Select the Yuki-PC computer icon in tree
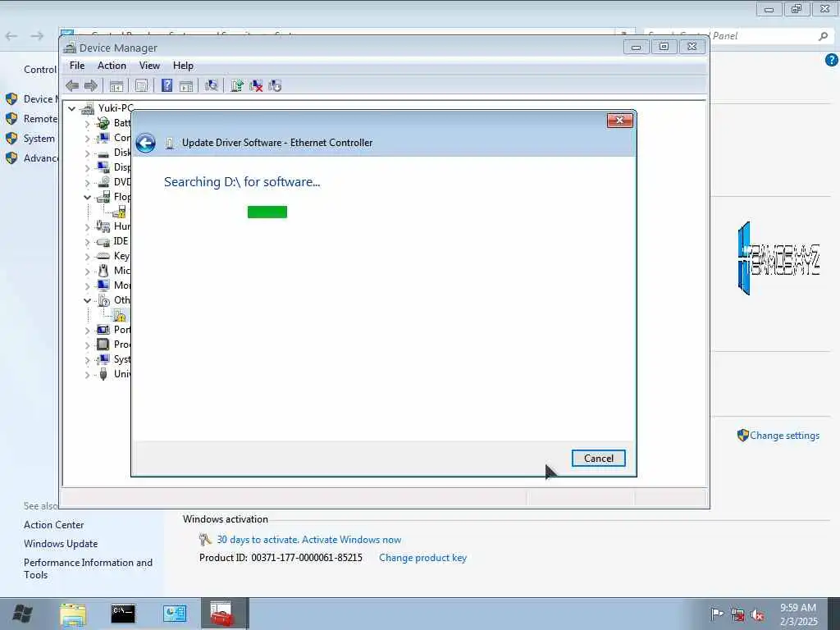The width and height of the screenshot is (840, 630). (87, 109)
